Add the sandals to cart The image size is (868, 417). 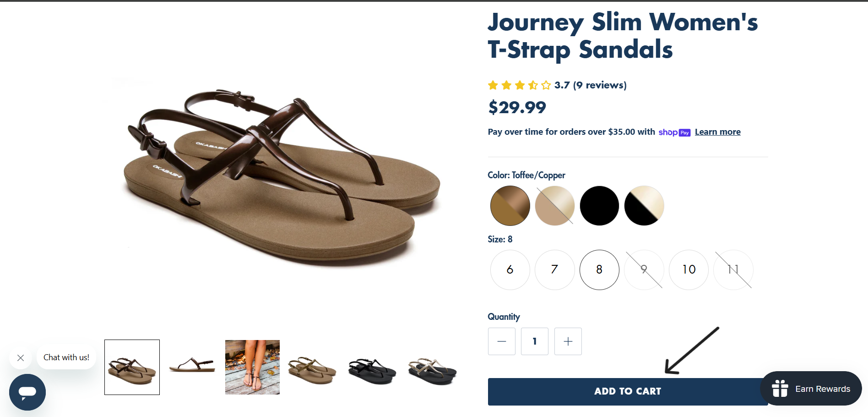627,391
